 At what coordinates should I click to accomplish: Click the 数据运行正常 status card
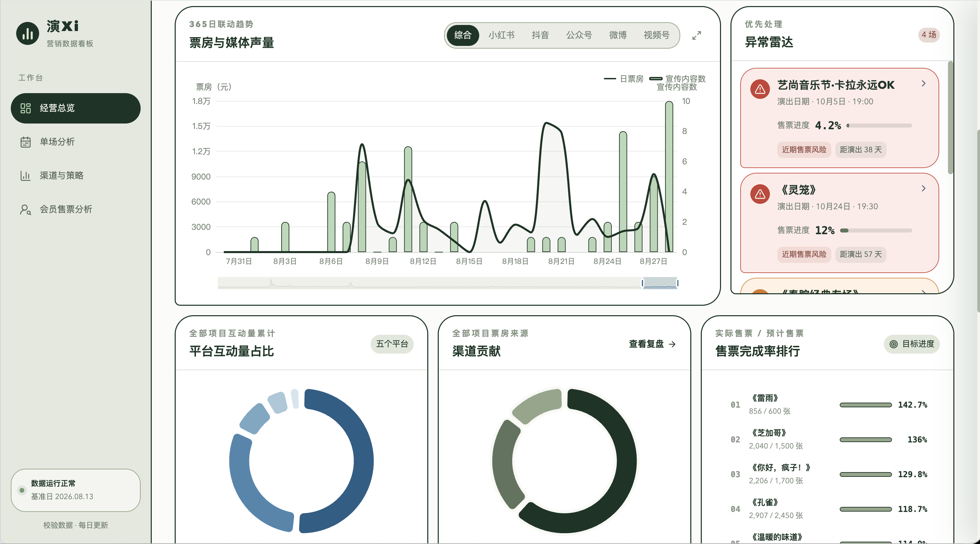click(x=75, y=490)
